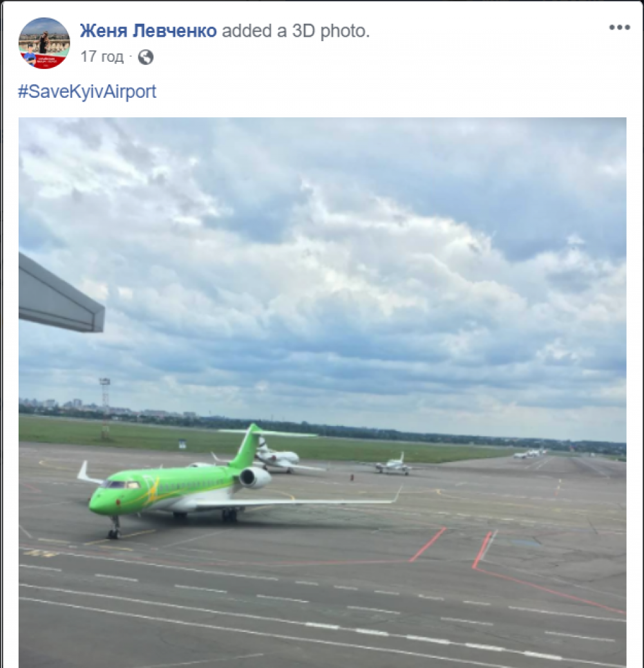Open the three-dot post options menu
This screenshot has width=644, height=668.
pos(619,27)
